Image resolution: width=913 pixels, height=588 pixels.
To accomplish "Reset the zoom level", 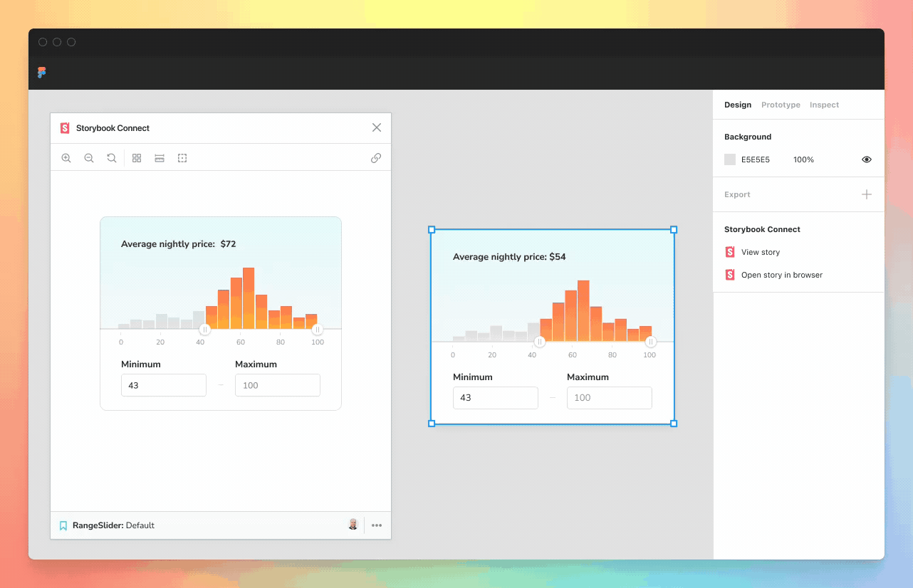I will [112, 157].
